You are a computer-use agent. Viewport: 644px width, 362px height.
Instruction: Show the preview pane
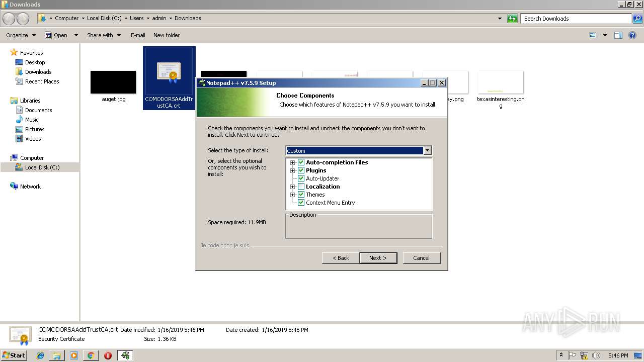pyautogui.click(x=618, y=35)
